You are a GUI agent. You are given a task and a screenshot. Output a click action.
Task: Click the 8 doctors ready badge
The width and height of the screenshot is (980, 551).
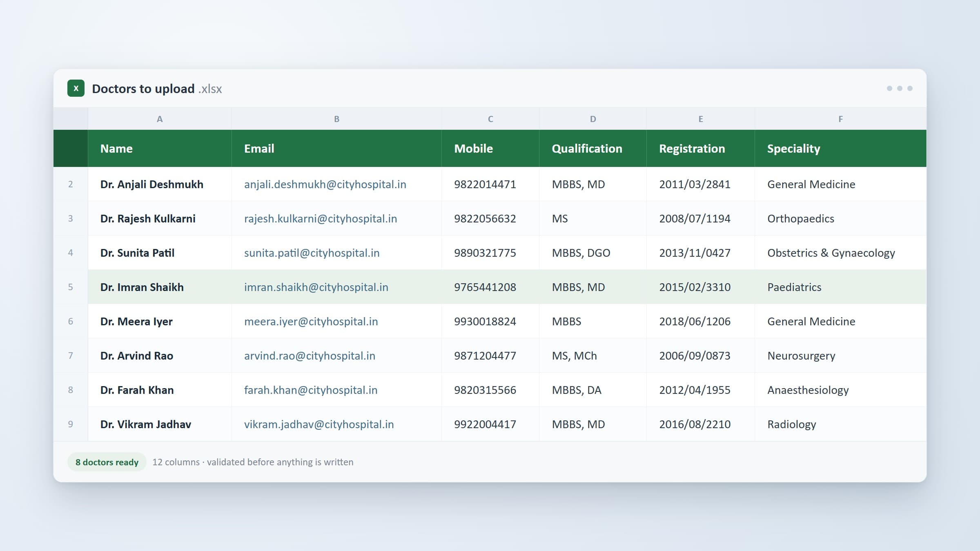click(x=107, y=462)
